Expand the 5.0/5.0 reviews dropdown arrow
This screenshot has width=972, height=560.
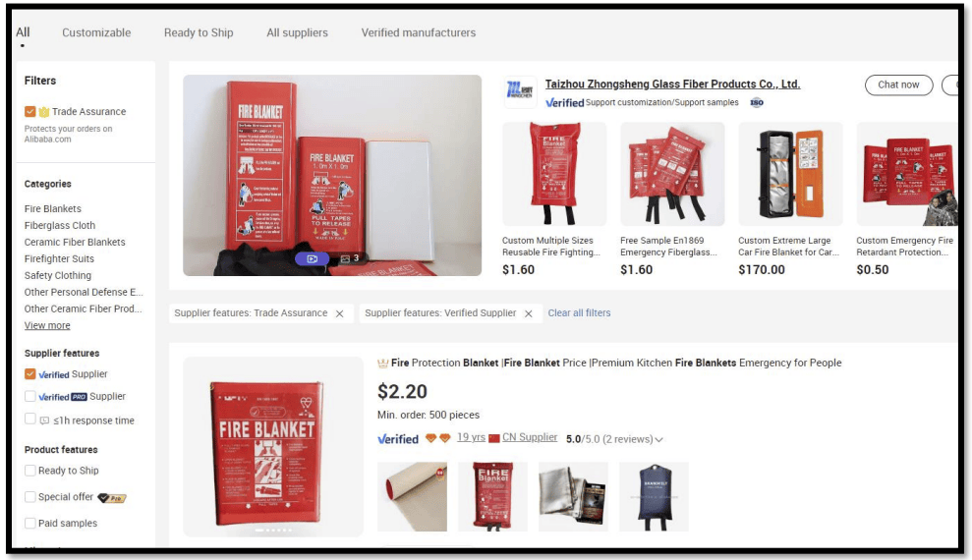pyautogui.click(x=658, y=440)
